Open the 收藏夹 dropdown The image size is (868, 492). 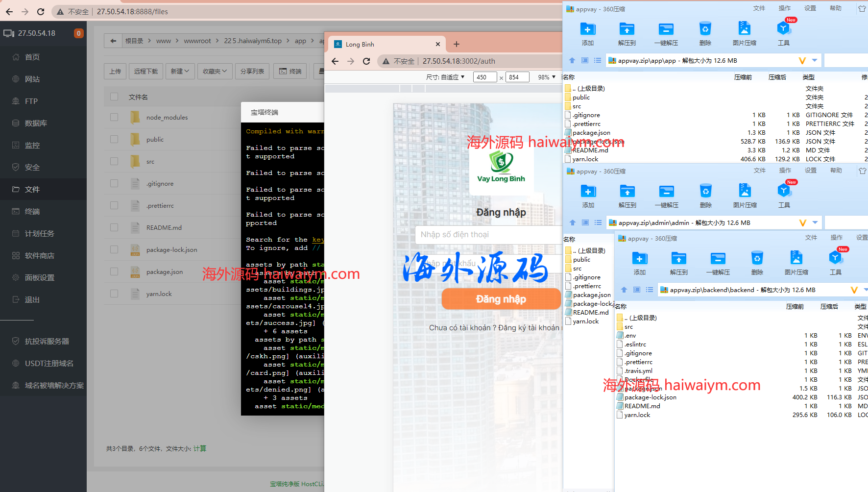click(215, 72)
